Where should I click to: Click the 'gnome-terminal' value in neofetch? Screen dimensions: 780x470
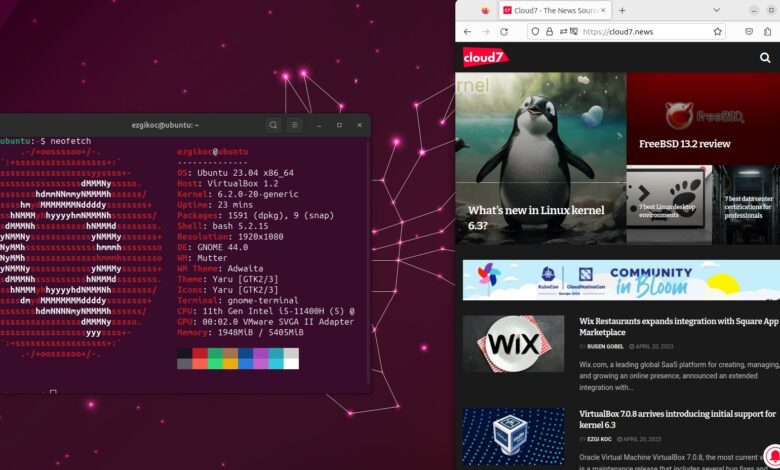coord(263,301)
